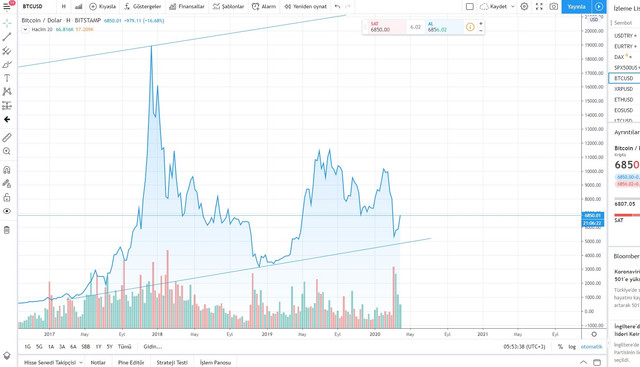Open the hamburger main menu
640x367 pixels.
click(x=7, y=6)
